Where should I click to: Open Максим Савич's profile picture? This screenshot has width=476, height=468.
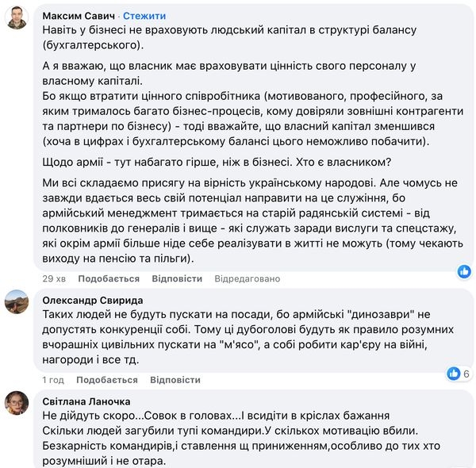[x=17, y=17]
